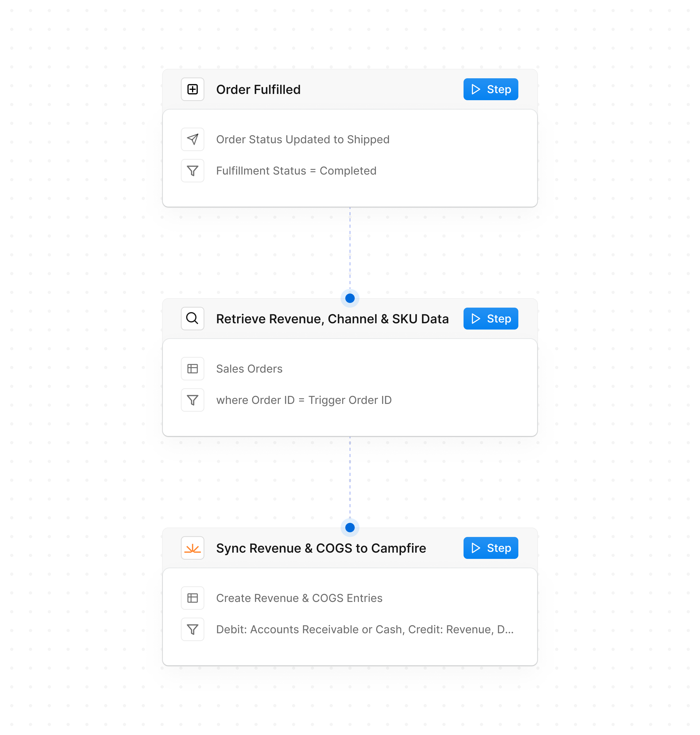The width and height of the screenshot is (700, 735).
Task: Select the Order Fulfilled card header
Action: (259, 89)
